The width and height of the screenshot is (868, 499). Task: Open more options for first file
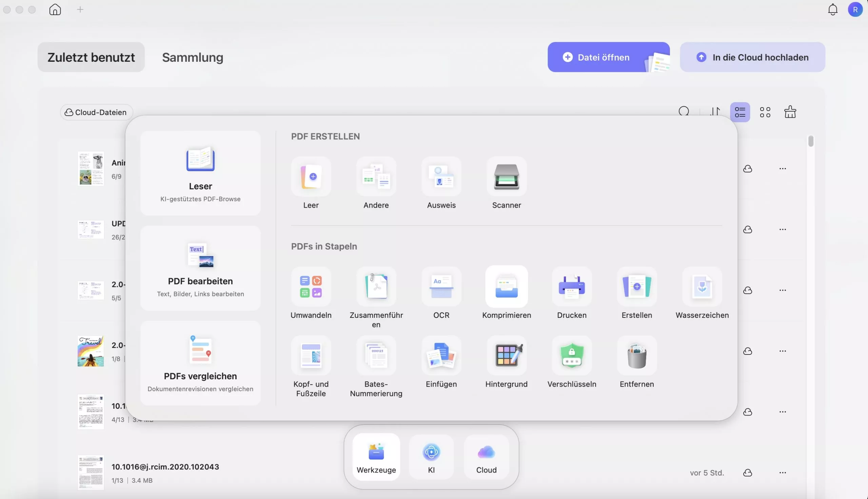click(782, 169)
